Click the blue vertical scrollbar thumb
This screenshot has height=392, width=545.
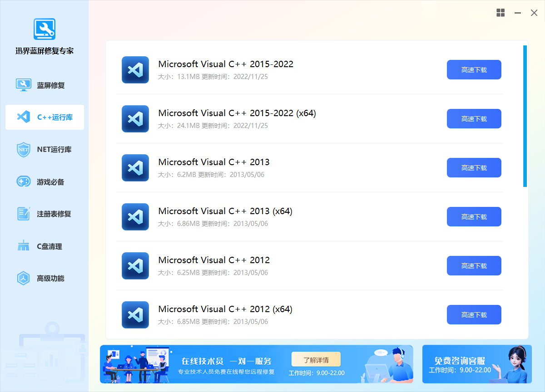(x=525, y=116)
